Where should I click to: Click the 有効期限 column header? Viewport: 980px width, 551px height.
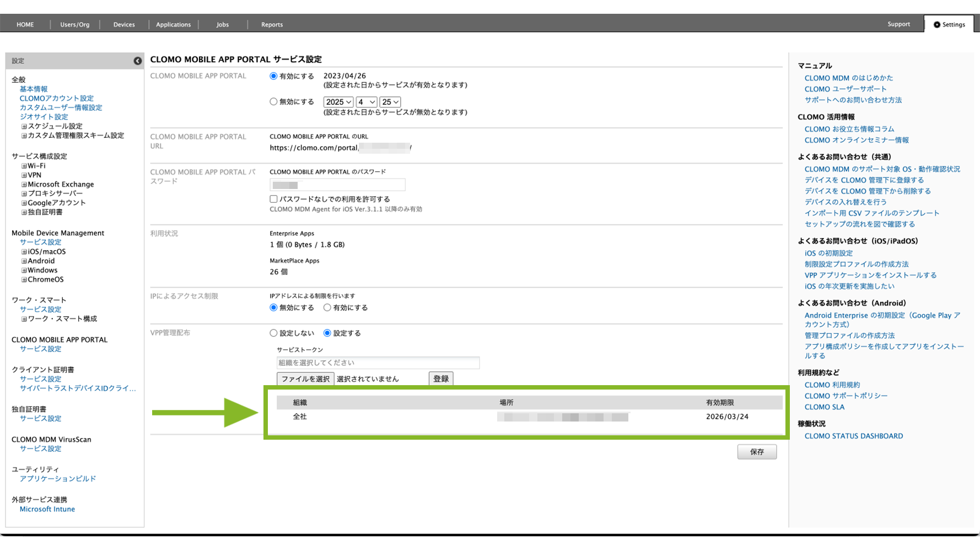(720, 403)
